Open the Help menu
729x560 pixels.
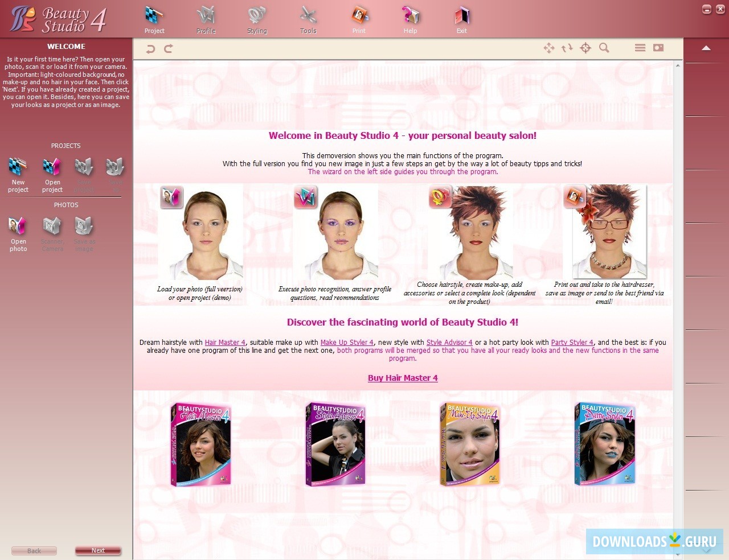(x=410, y=19)
